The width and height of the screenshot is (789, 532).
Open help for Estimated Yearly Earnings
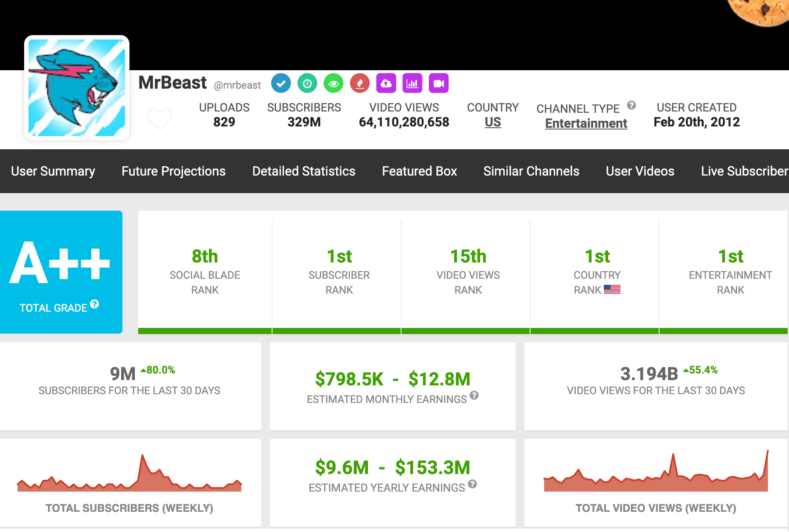click(x=472, y=484)
